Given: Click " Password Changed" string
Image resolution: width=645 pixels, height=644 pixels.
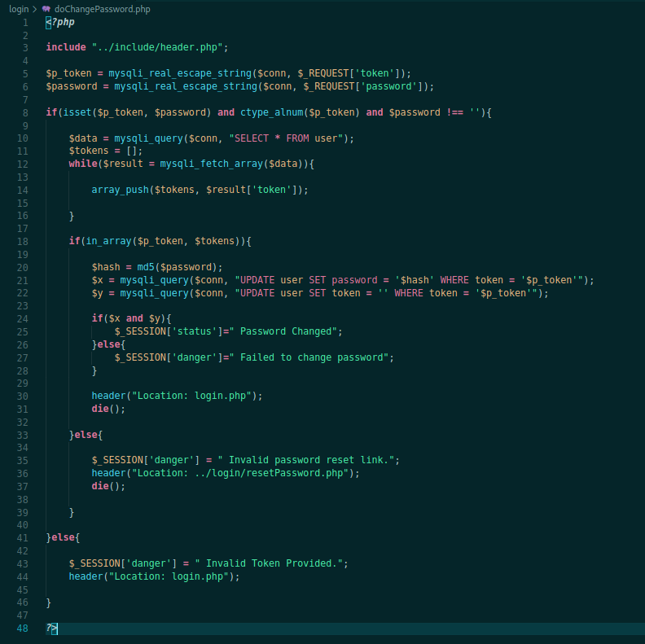Looking at the screenshot, I should click(283, 331).
